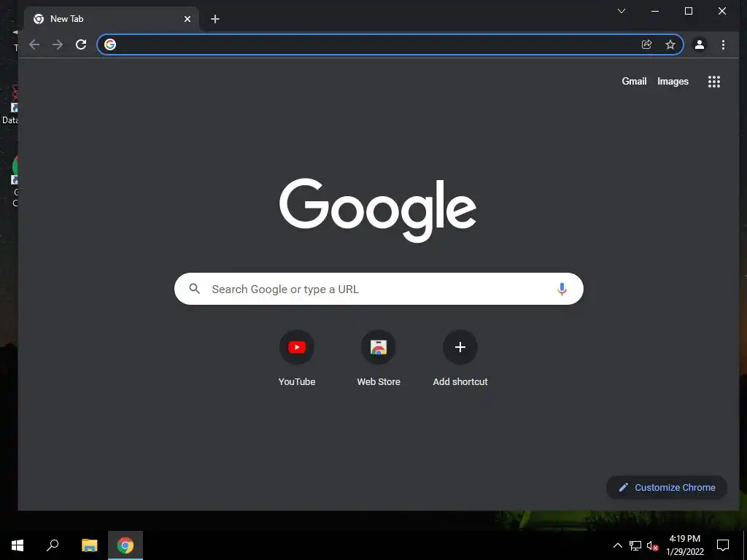The width and height of the screenshot is (747, 560).
Task: Click the Google logo
Action: coord(378,210)
